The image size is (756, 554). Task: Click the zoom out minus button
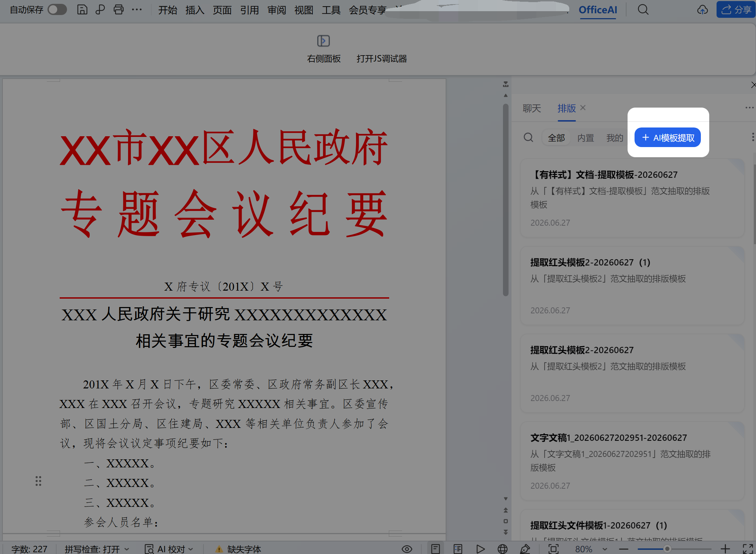[x=624, y=549]
